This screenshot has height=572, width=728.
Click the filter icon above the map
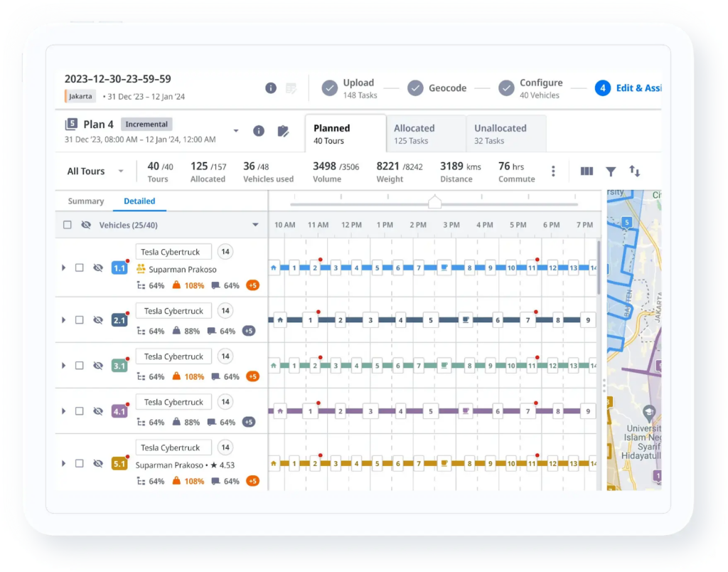click(611, 171)
